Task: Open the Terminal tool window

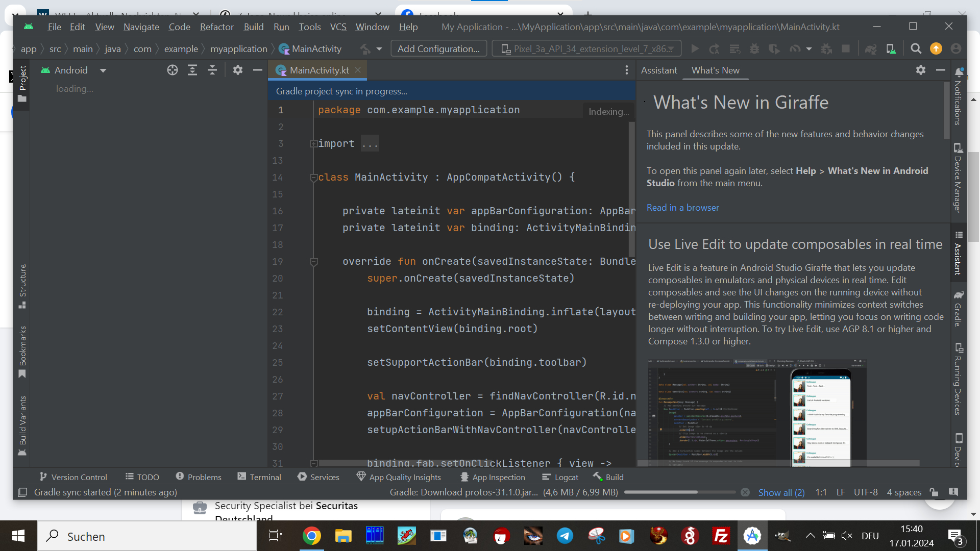Action: pyautogui.click(x=259, y=477)
